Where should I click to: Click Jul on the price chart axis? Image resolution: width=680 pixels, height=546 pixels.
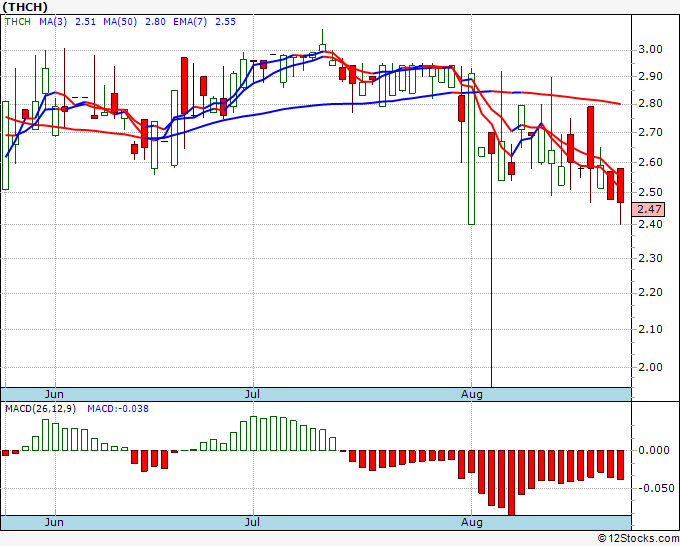click(252, 394)
